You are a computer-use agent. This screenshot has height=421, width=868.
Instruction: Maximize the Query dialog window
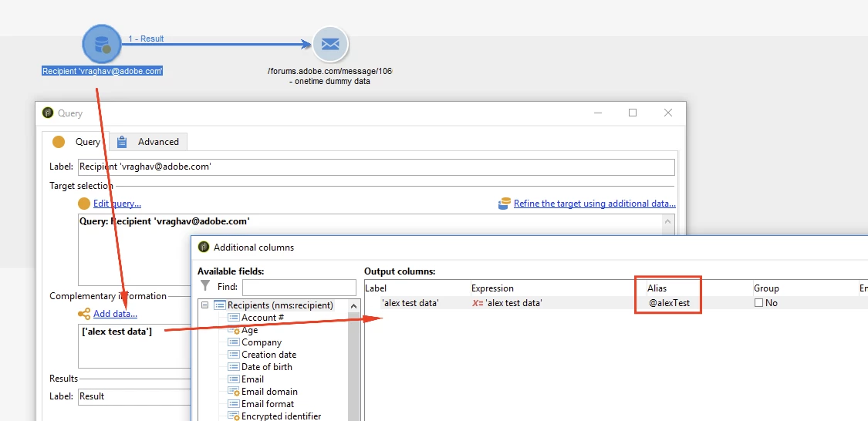coord(633,113)
